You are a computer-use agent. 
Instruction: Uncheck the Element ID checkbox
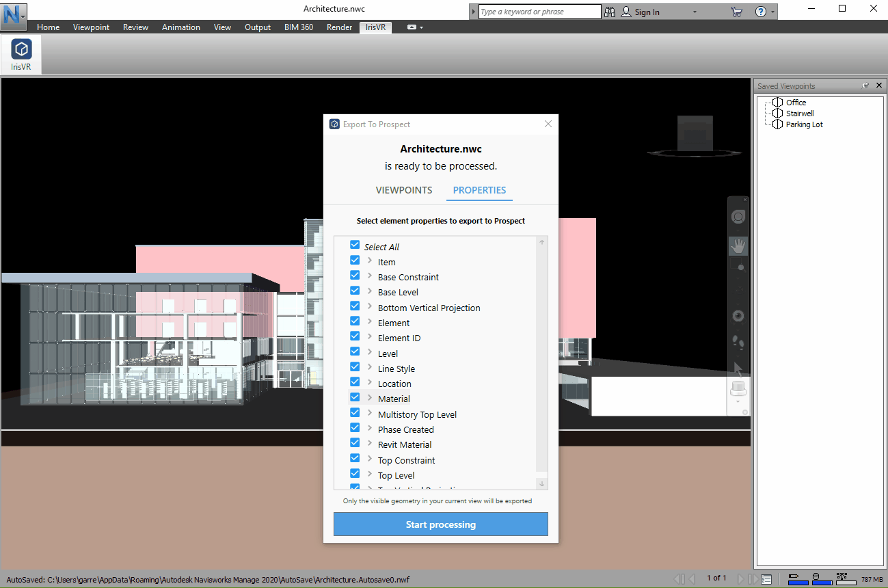coord(355,336)
